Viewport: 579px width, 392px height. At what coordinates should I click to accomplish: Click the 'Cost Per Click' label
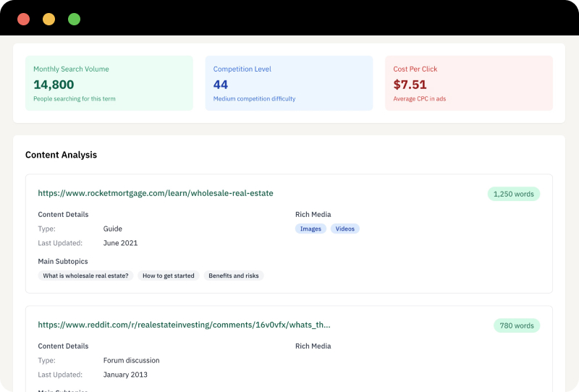click(x=415, y=69)
